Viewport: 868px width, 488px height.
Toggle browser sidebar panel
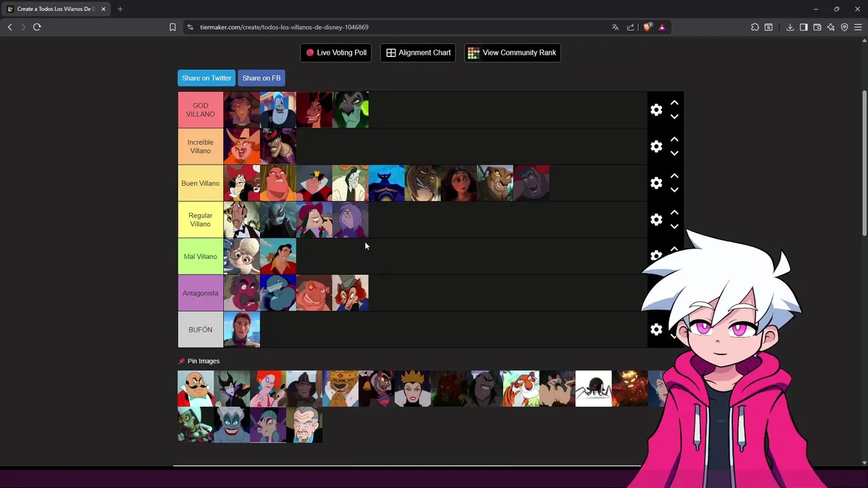click(804, 27)
